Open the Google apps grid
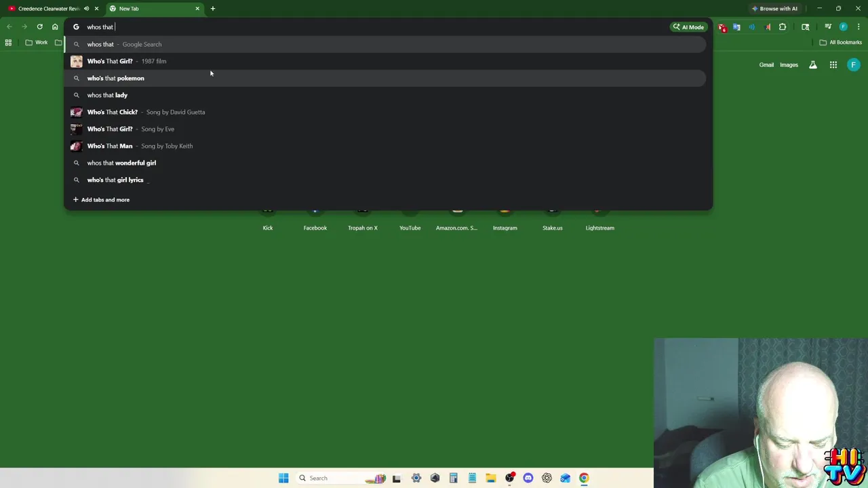This screenshot has width=868, height=488. click(833, 65)
